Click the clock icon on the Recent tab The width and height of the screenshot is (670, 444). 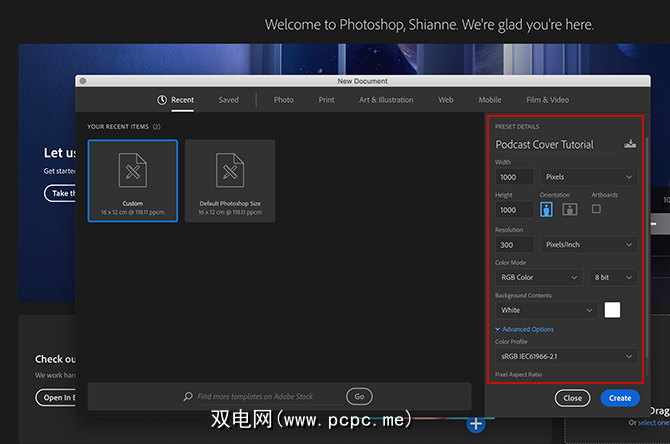click(162, 100)
